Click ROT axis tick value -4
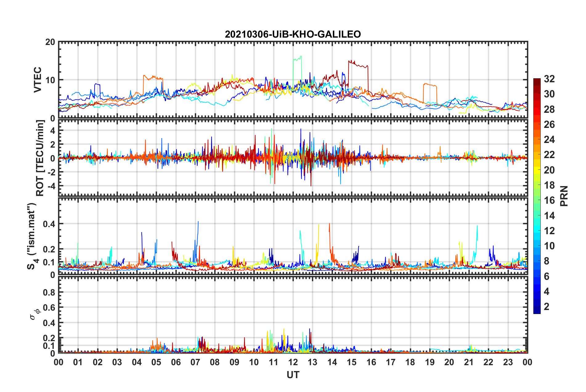Screen dimensions: 586x392 click(52, 186)
